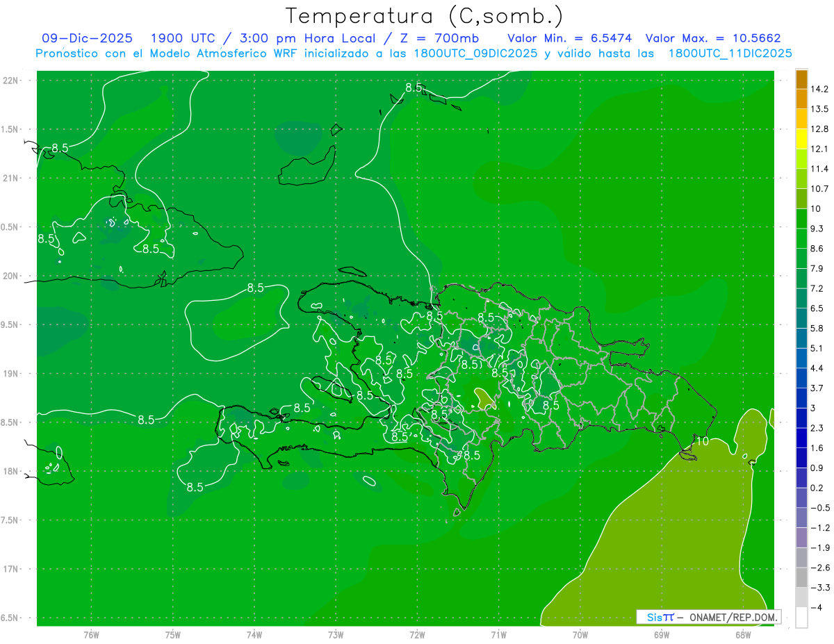This screenshot has height=644, width=834.
Task: Click the dark blue swatch between 1.6 and 2.3
Action: pyautogui.click(x=801, y=438)
